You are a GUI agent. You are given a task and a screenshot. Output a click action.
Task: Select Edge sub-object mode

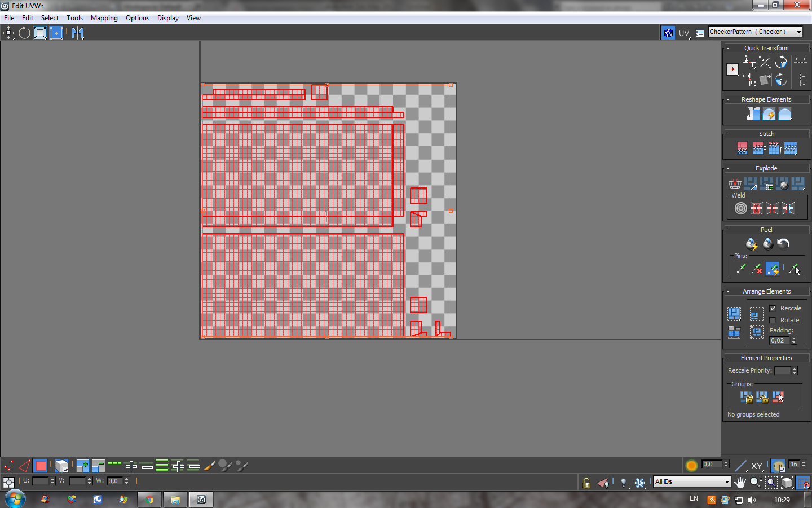24,466
